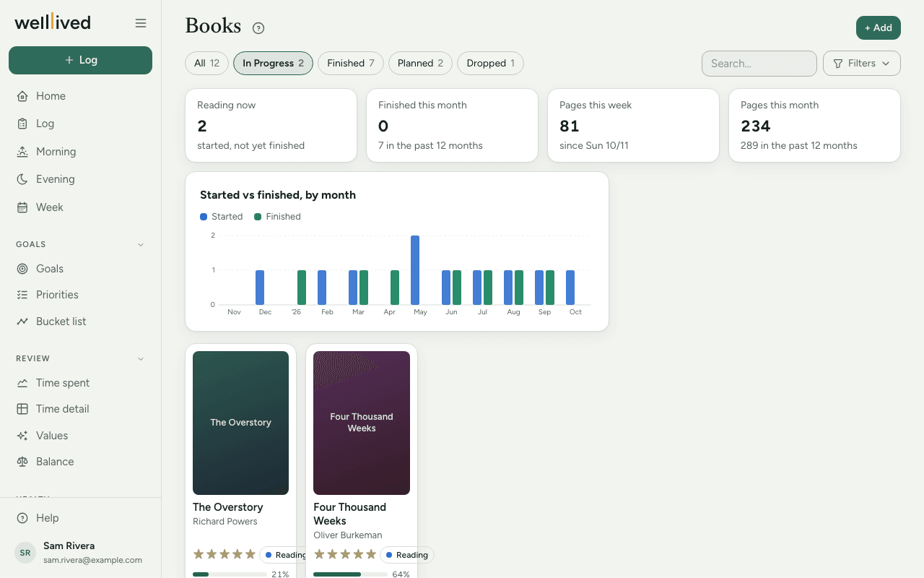Open Values sparkle icon in sidebar

coord(22,436)
